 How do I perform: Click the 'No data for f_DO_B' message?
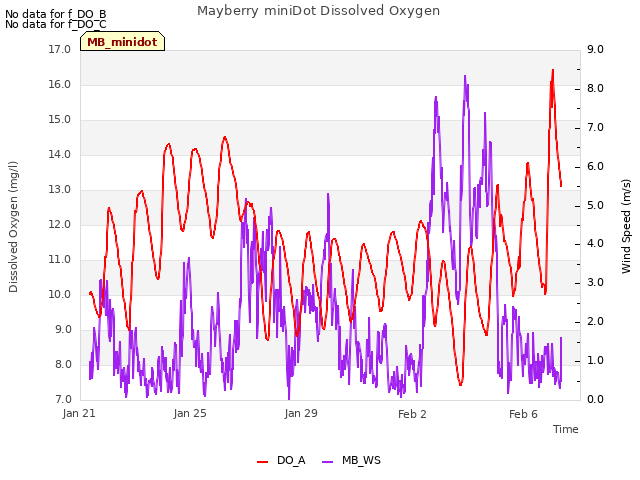pyautogui.click(x=56, y=14)
